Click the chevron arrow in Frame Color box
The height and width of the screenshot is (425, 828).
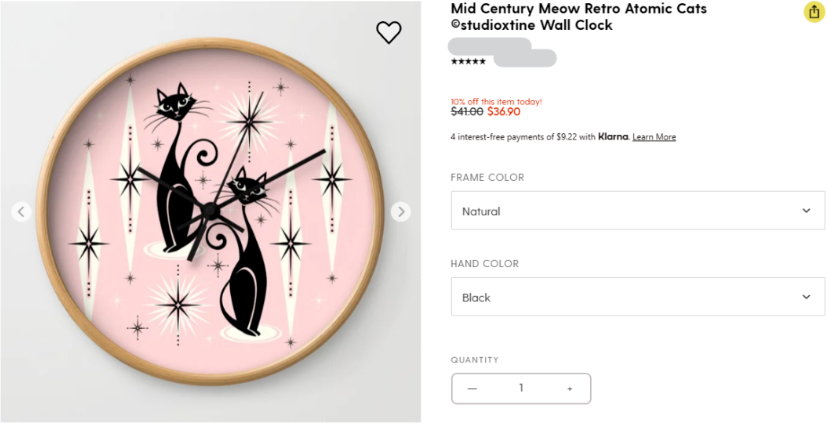[806, 211]
